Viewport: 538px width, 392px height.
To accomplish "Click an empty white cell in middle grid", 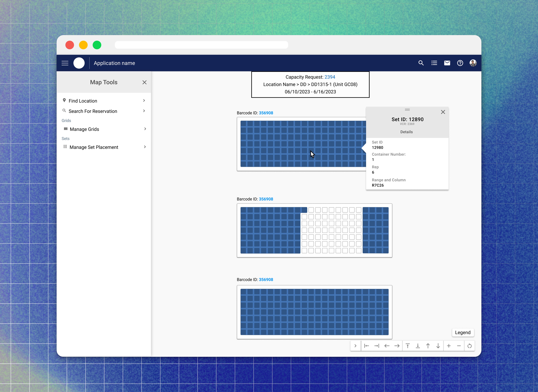I will [332, 230].
